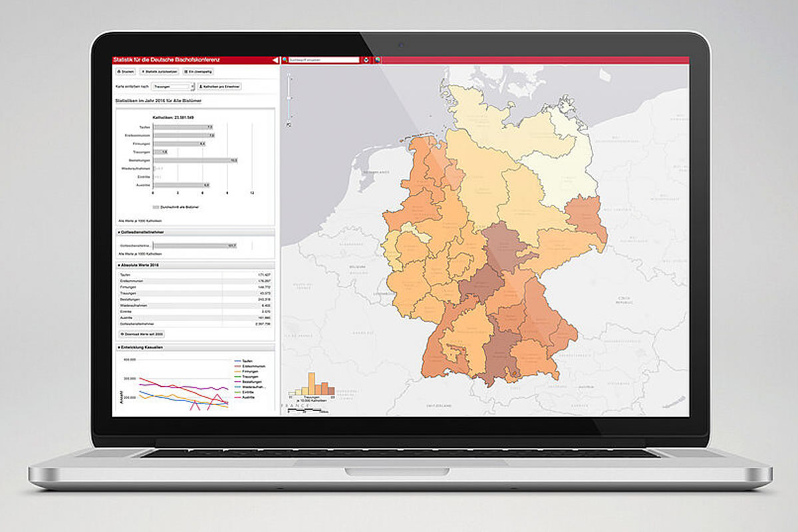Screen dimensions: 798x532
Task: Toggle the Ein-/zweispaltig column layout
Action: point(198,71)
